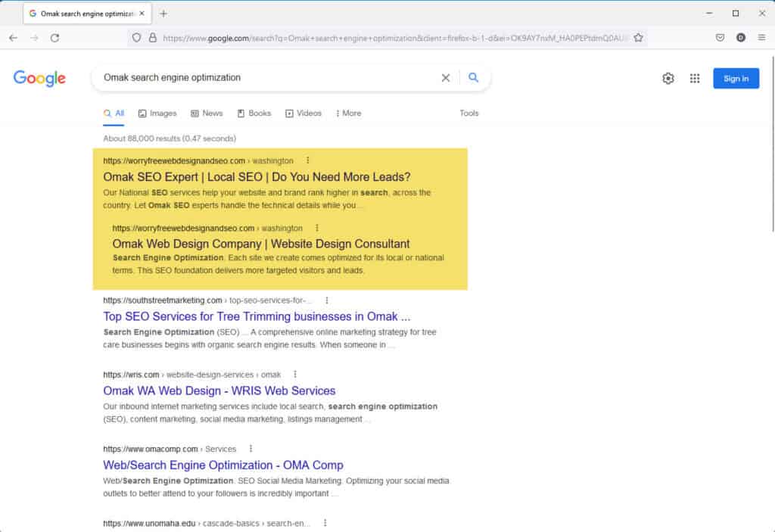The image size is (775, 532).
Task: Open Omak Web Design Company result
Action: click(x=260, y=244)
